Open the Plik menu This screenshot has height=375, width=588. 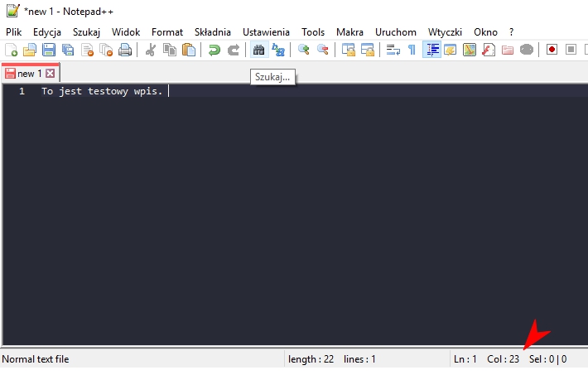pyautogui.click(x=14, y=32)
